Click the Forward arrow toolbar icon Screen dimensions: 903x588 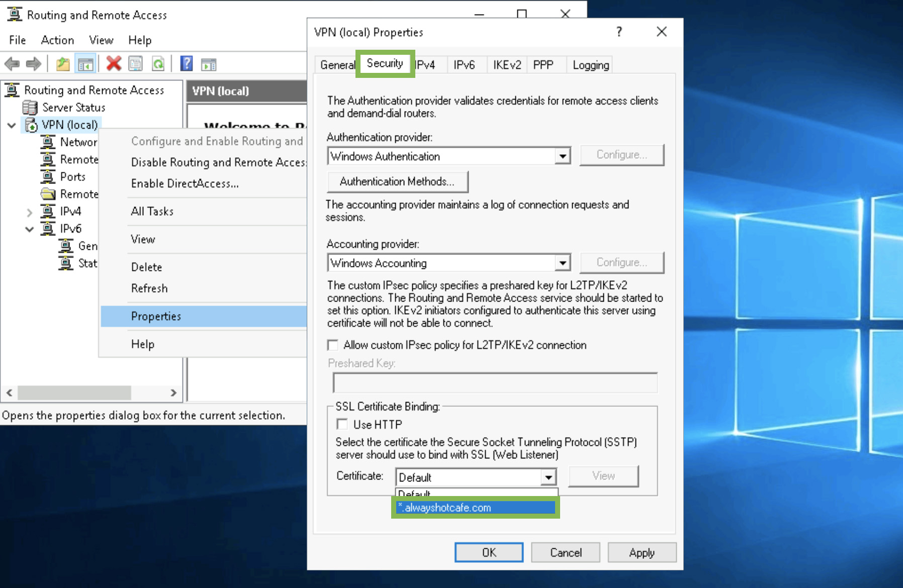pos(33,64)
